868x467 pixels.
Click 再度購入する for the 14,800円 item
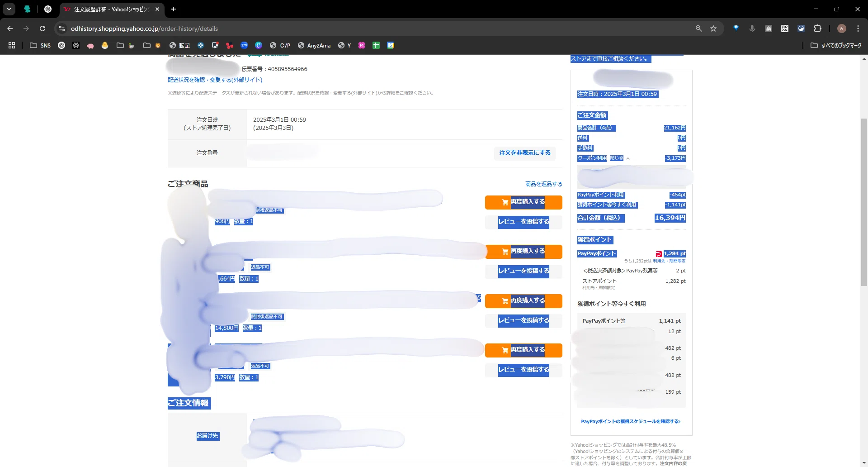point(524,300)
